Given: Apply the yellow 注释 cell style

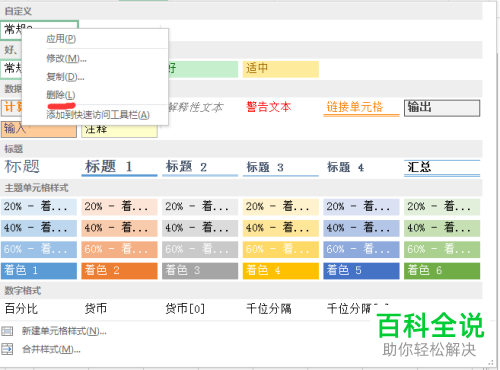Looking at the screenshot, I should (119, 131).
